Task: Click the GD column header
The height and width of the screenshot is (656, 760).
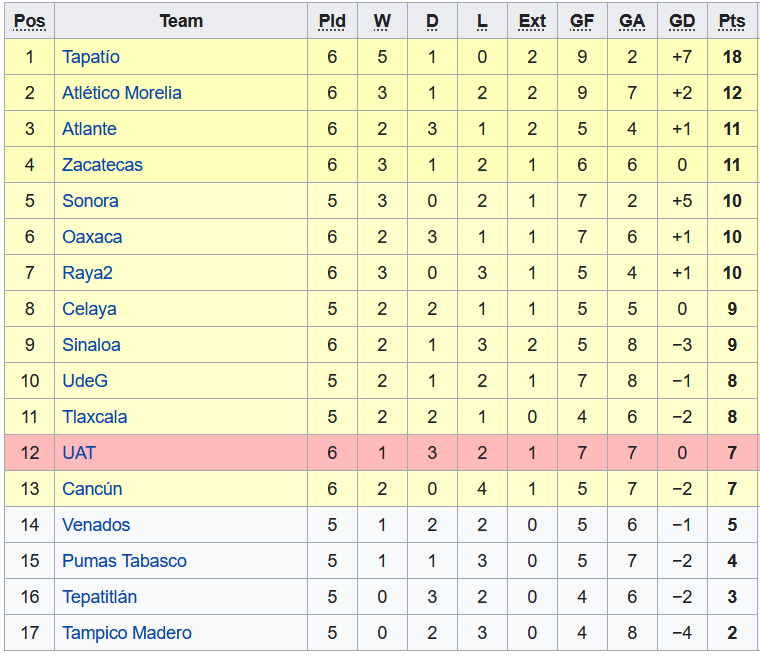Action: point(682,21)
